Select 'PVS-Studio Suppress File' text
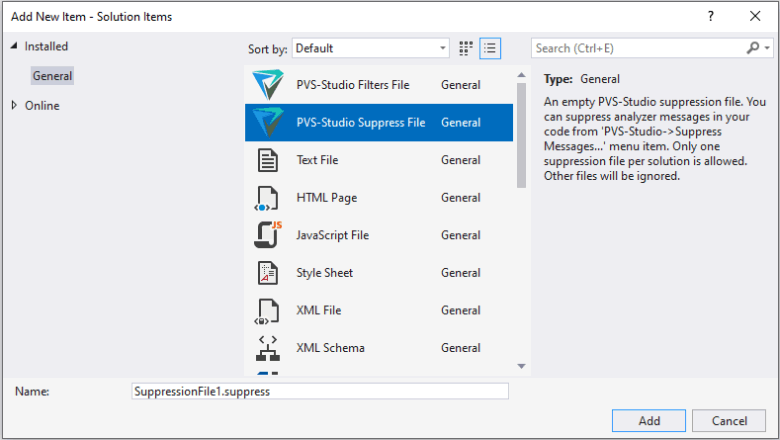 point(361,123)
